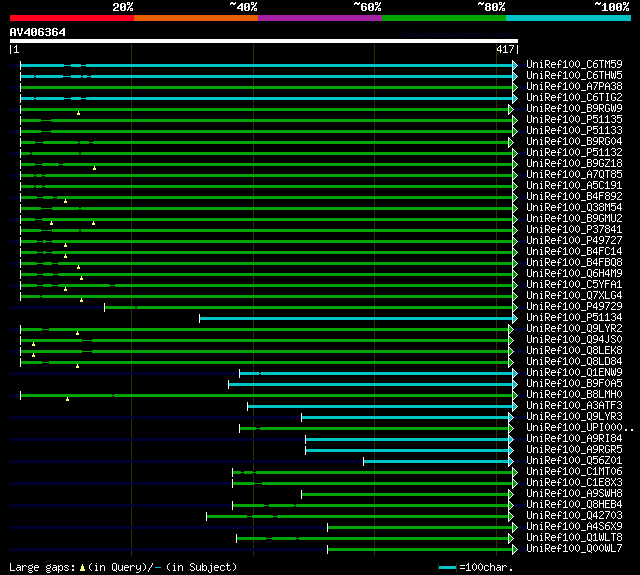Click the cyan ~100% legend segment

(x=568, y=18)
